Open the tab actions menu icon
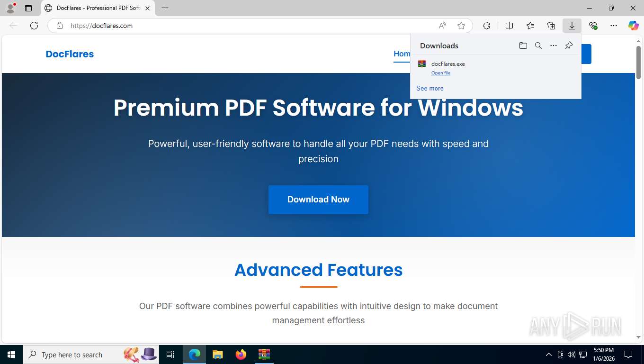This screenshot has width=644, height=364. click(x=28, y=8)
